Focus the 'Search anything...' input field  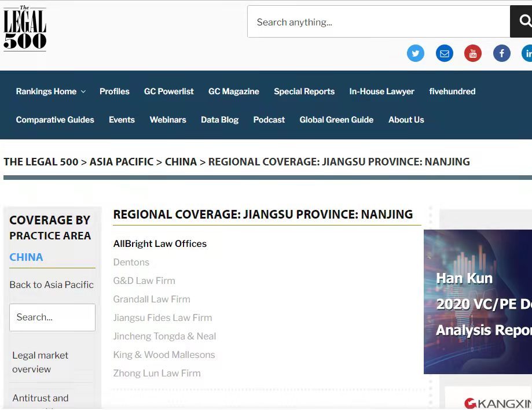pyautogui.click(x=379, y=21)
